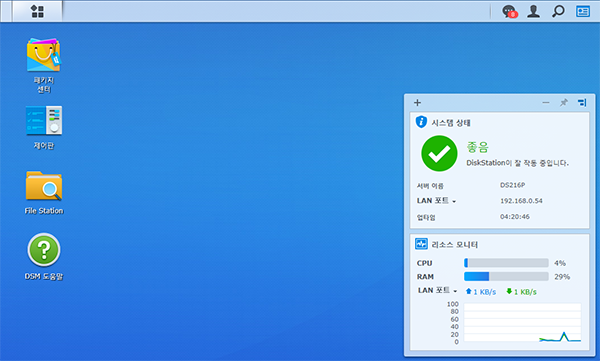Click the CPU usage bar
Viewport: 600px width, 361px height.
506,263
